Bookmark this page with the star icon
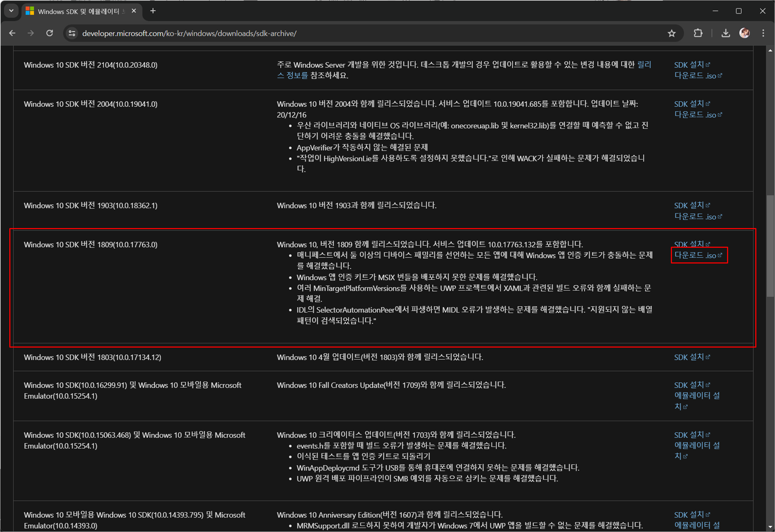Image resolution: width=775 pixels, height=532 pixels. click(x=671, y=33)
